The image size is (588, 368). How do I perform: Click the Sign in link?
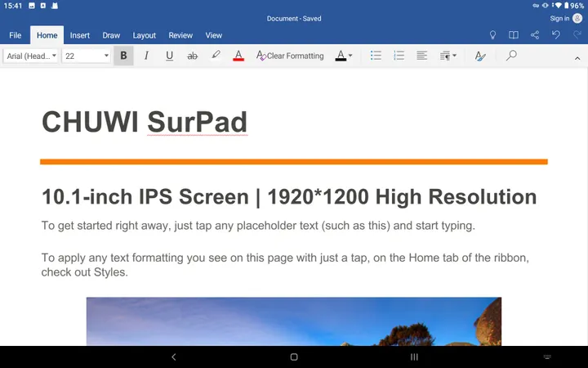[x=559, y=18]
